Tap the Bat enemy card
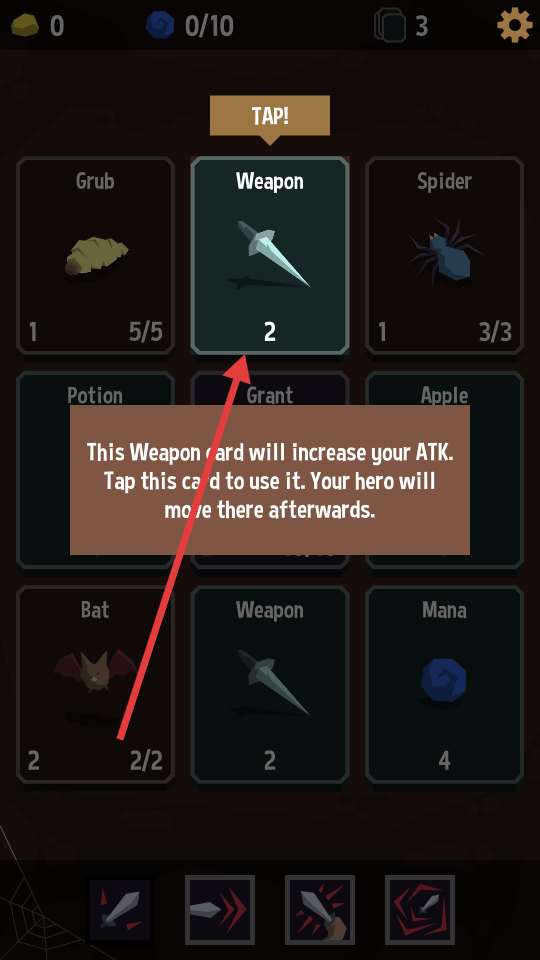Viewport: 540px width, 960px height. (x=95, y=684)
